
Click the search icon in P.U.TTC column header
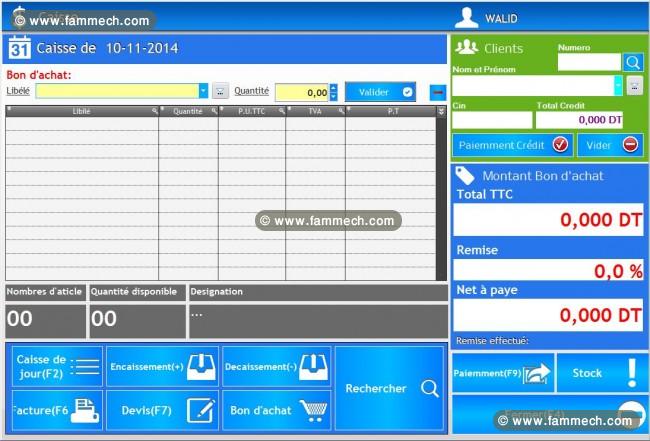[x=281, y=111]
